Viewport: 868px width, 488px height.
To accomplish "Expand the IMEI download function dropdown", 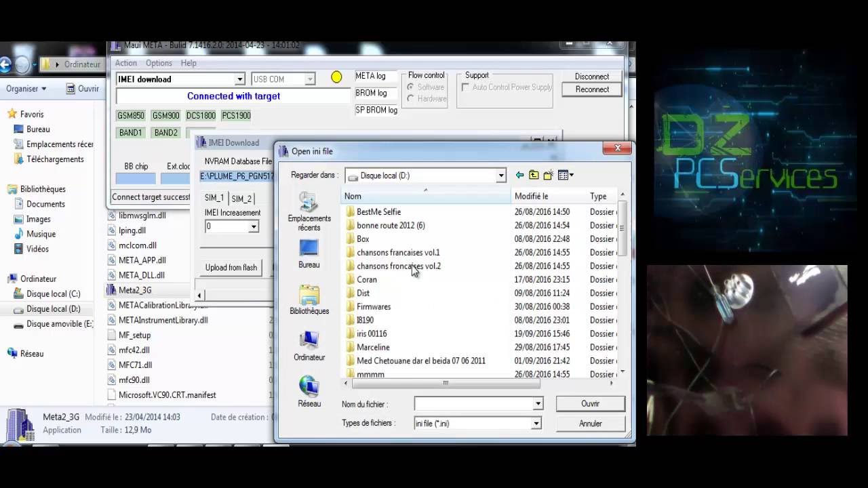I will click(x=239, y=79).
